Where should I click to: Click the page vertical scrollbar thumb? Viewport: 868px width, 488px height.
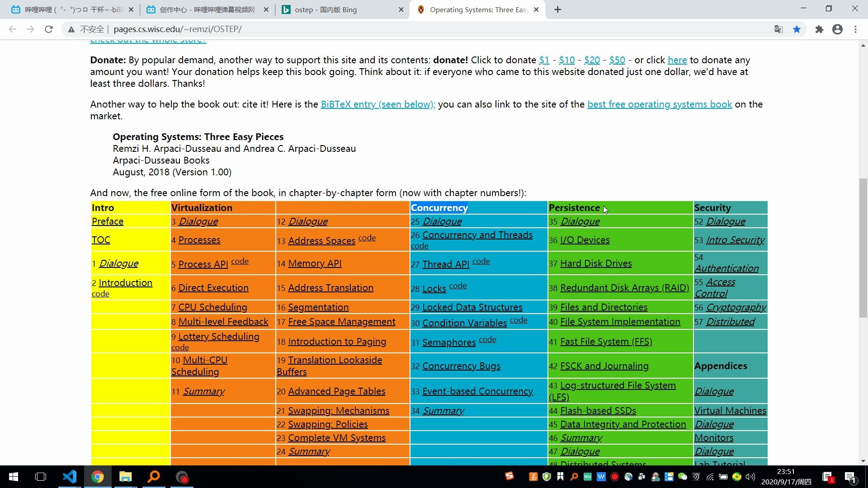(863, 248)
